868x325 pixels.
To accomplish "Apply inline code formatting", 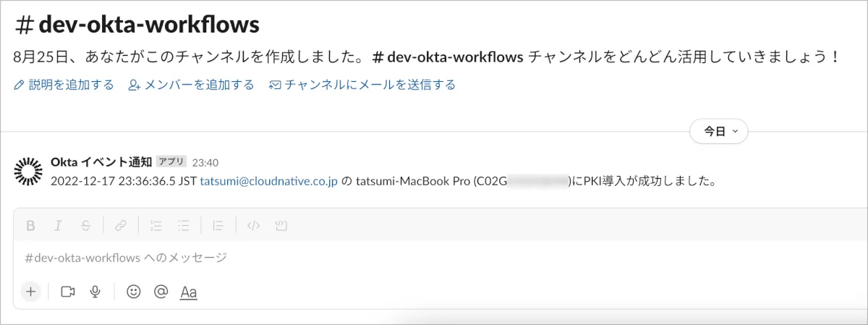I will (253, 226).
